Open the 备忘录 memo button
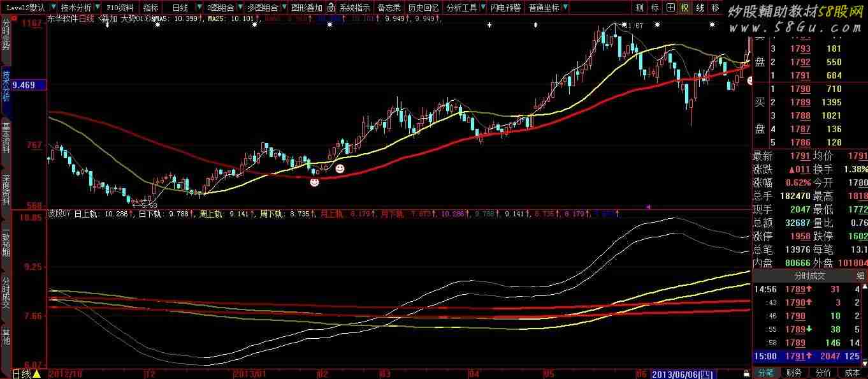 [x=389, y=8]
